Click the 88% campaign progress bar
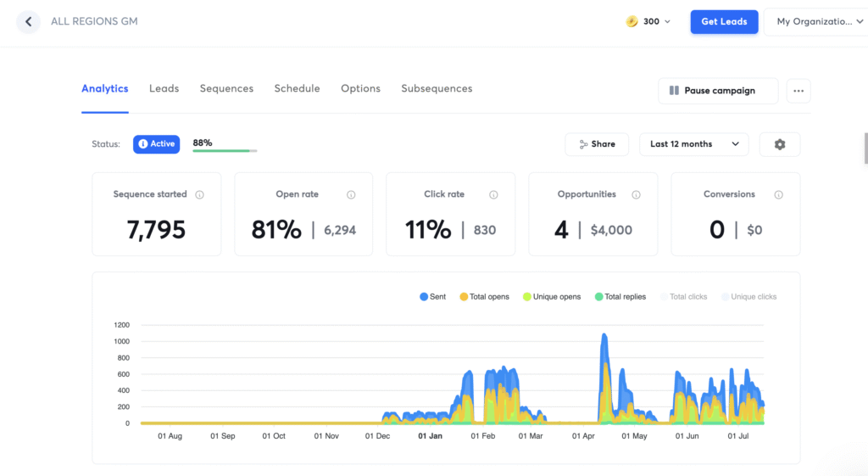The height and width of the screenshot is (476, 868). (225, 151)
